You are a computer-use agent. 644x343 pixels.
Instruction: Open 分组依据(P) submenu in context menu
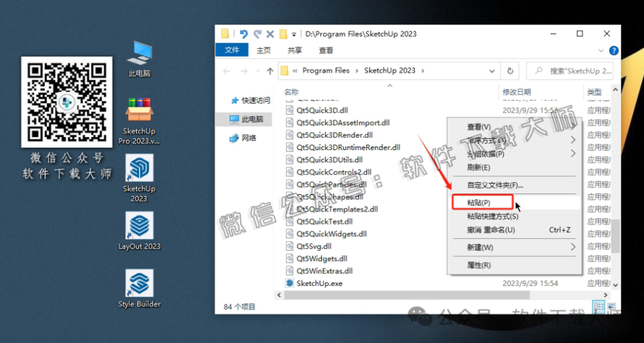514,154
